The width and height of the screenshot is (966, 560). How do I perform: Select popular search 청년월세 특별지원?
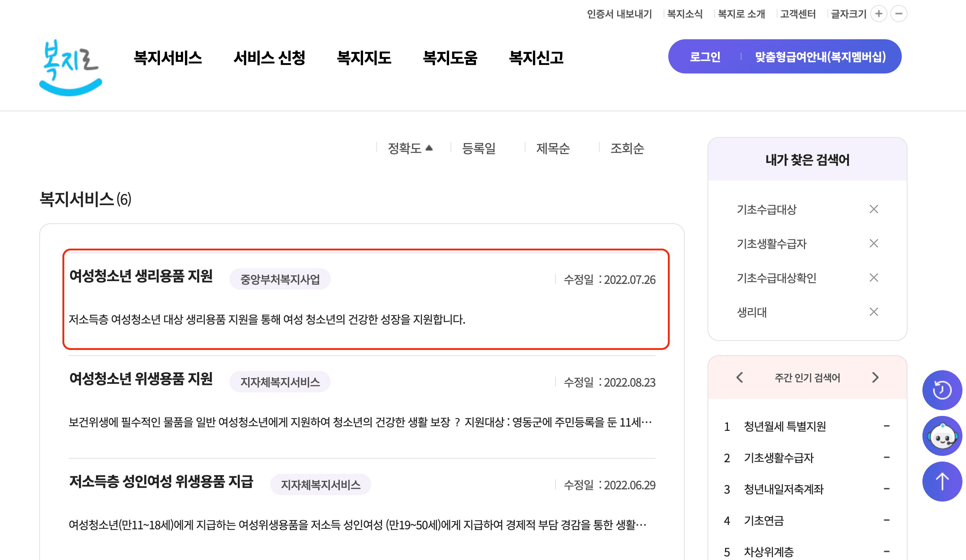pyautogui.click(x=785, y=426)
